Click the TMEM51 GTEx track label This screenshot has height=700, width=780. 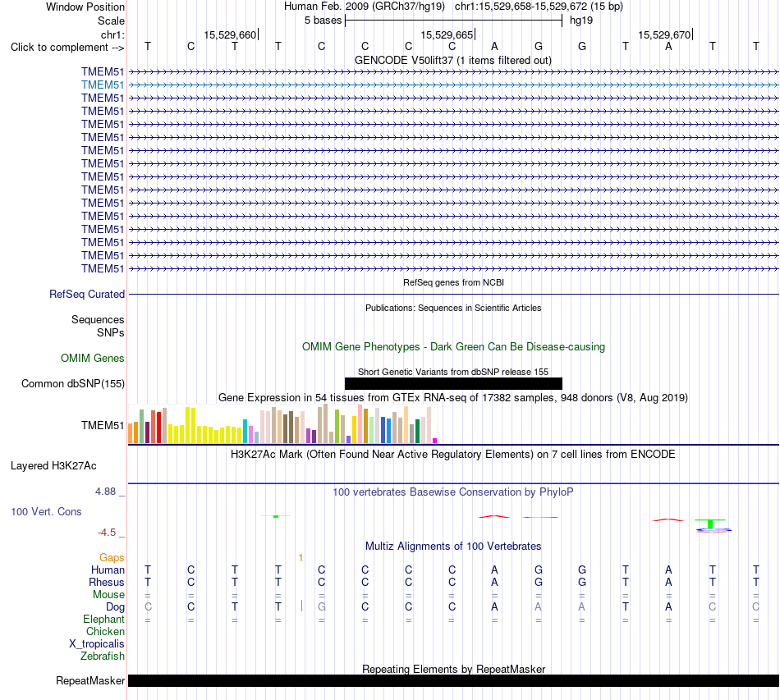(103, 426)
